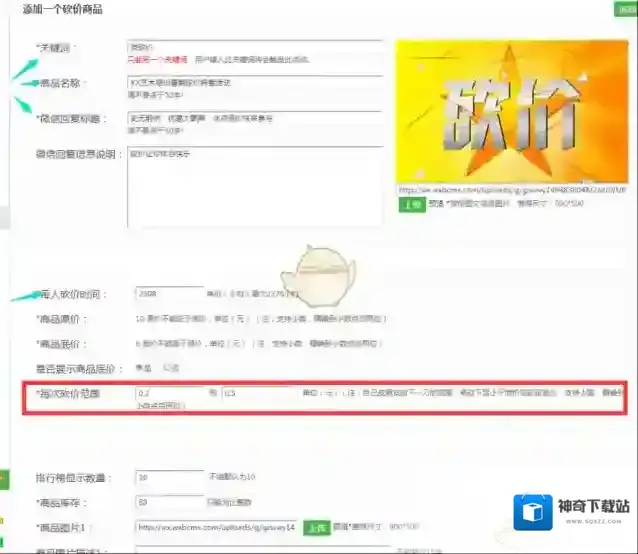Click the blue 神奇下载站 cube logo icon
The image size is (638, 554).
click(533, 511)
